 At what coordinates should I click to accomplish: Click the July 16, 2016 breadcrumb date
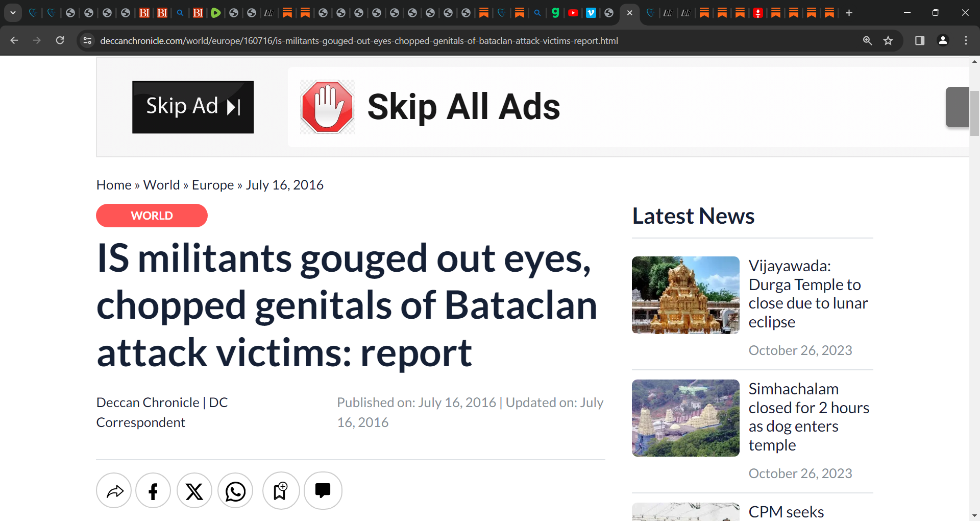pos(284,185)
